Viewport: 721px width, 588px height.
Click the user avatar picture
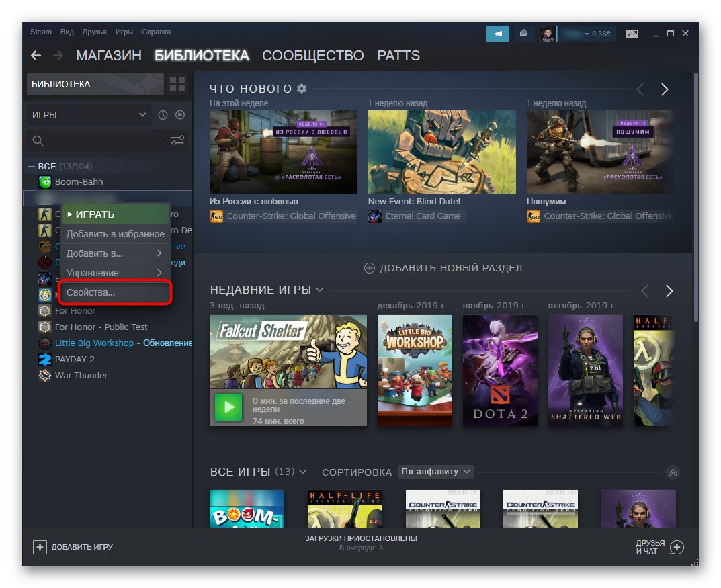(547, 34)
